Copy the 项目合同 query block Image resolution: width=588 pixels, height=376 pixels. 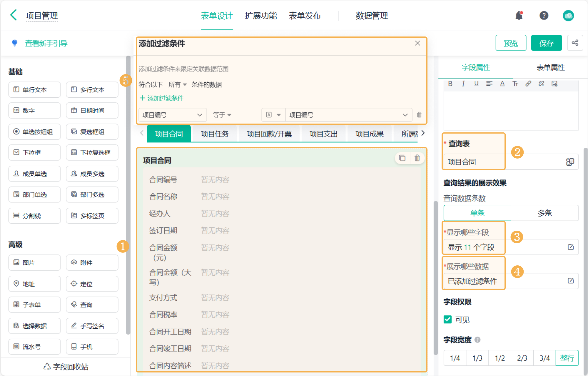pos(402,158)
